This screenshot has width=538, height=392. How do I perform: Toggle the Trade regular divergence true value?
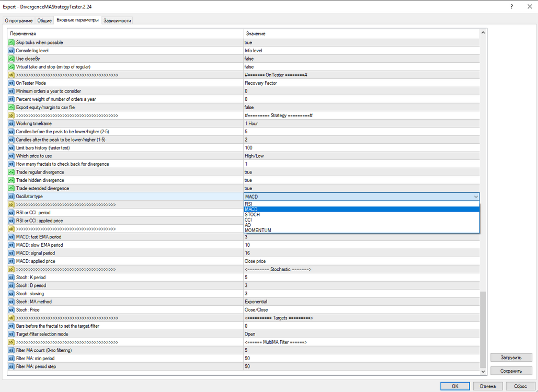point(248,172)
